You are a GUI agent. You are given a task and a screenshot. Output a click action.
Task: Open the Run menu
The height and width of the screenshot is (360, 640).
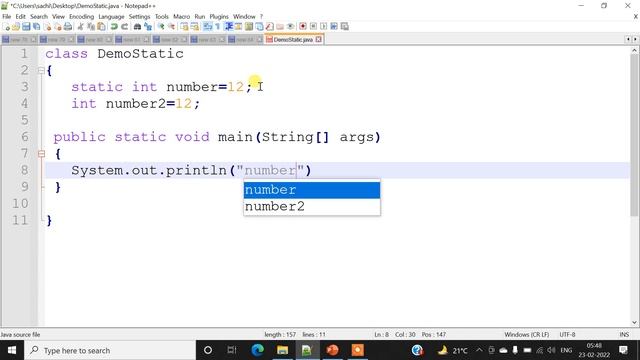pyautogui.click(x=200, y=16)
